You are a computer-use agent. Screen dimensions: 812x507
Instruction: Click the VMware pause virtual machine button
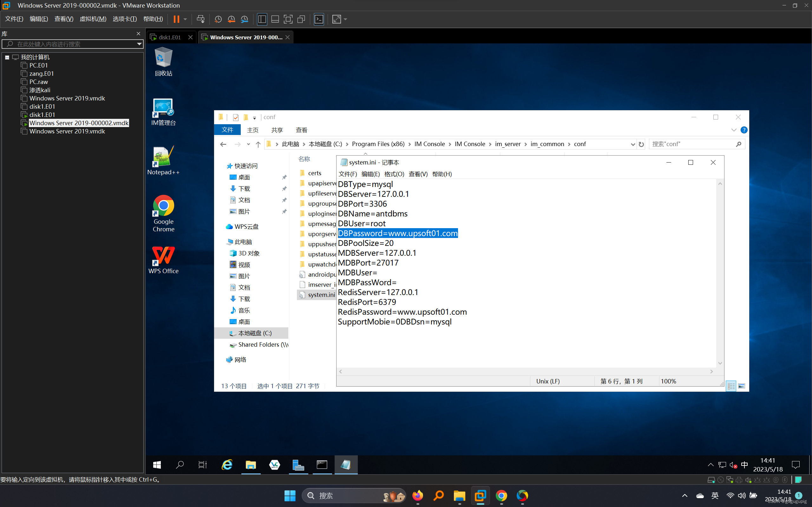click(x=176, y=19)
